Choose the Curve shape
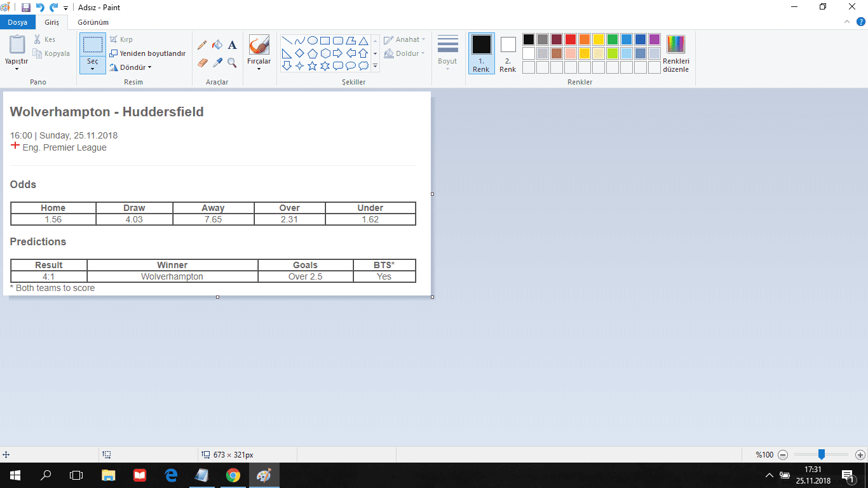This screenshot has width=868, height=488. click(300, 41)
